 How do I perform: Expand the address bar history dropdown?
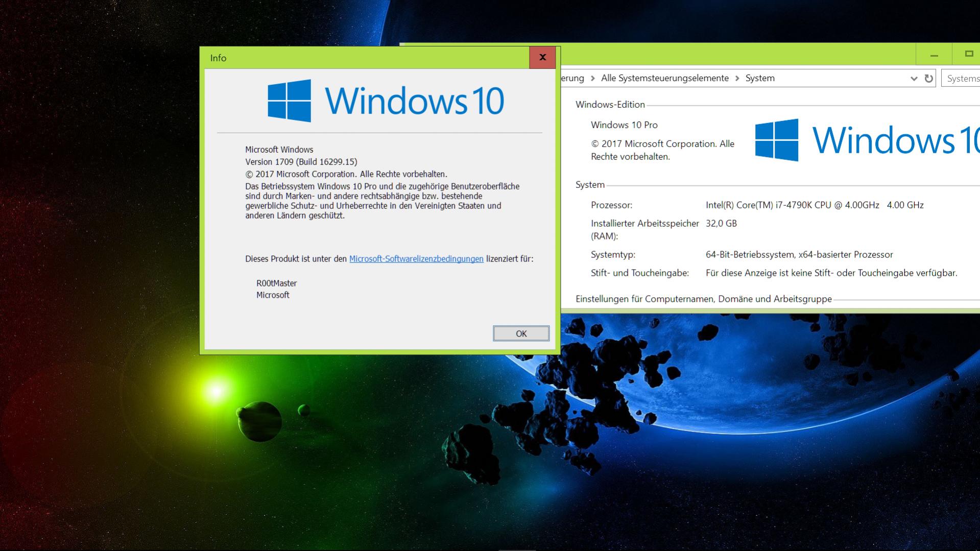click(914, 78)
